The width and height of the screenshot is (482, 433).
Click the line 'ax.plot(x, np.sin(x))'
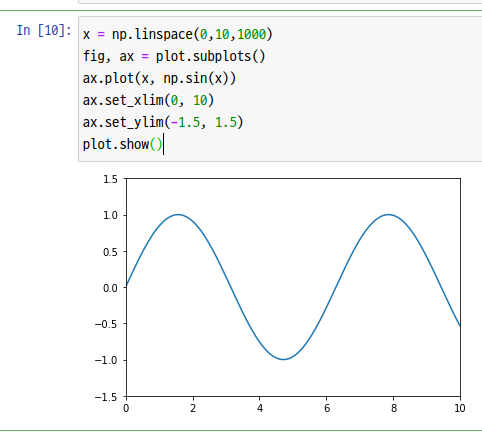[159, 78]
